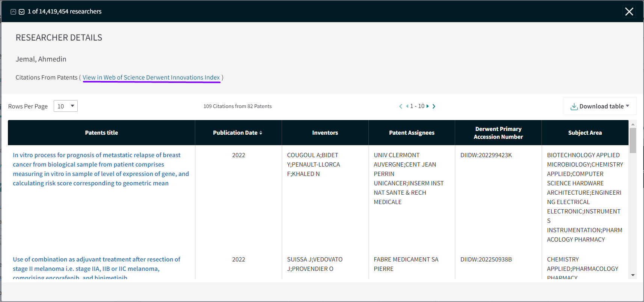Viewport: 644px width, 302px height.
Task: Select accession number DIIDW:202299423K
Action: pos(486,155)
